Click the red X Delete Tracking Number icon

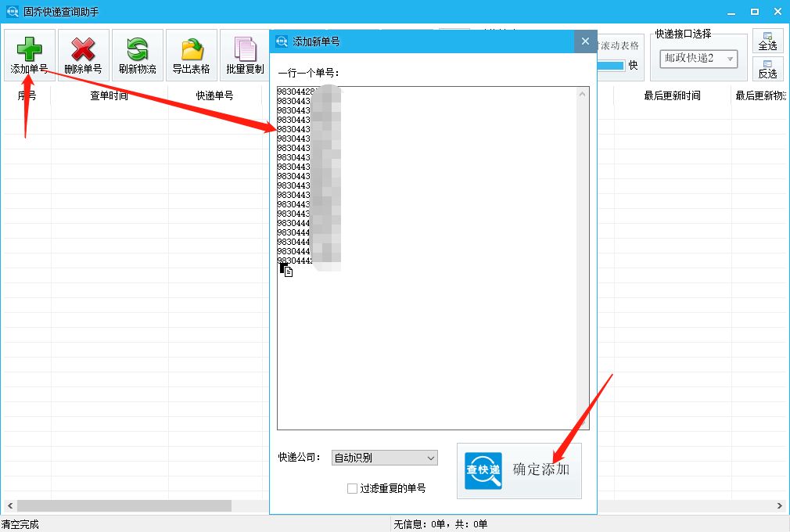click(83, 49)
